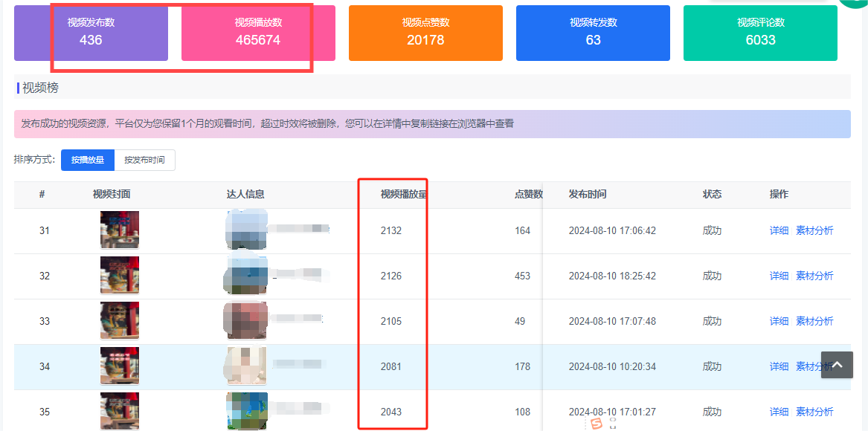Click the purple 视频发布数 card

click(91, 33)
